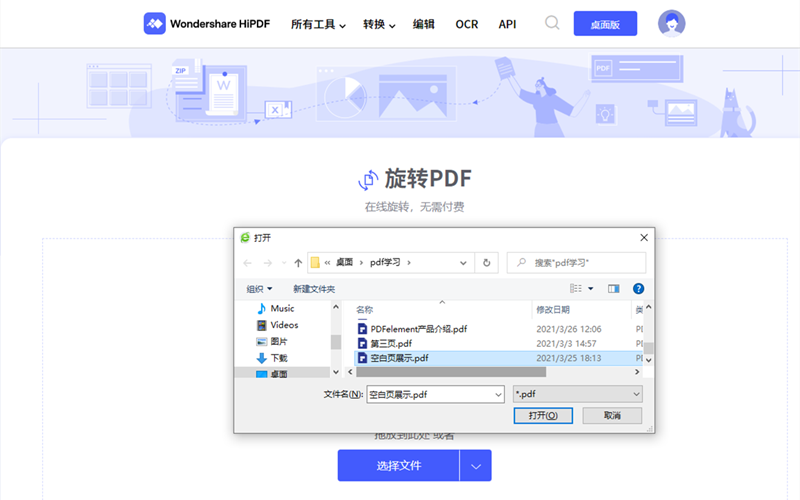Click the 取消 button
800x500 pixels.
click(x=612, y=415)
